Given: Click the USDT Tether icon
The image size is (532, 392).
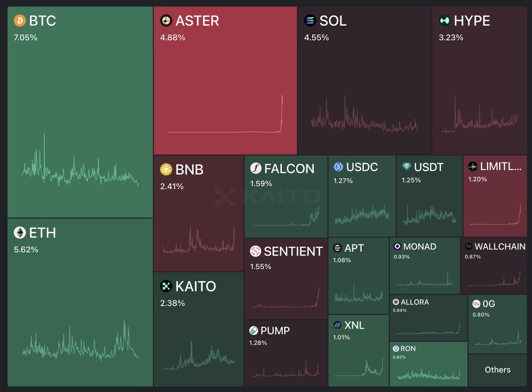Looking at the screenshot, I should pos(407,167).
